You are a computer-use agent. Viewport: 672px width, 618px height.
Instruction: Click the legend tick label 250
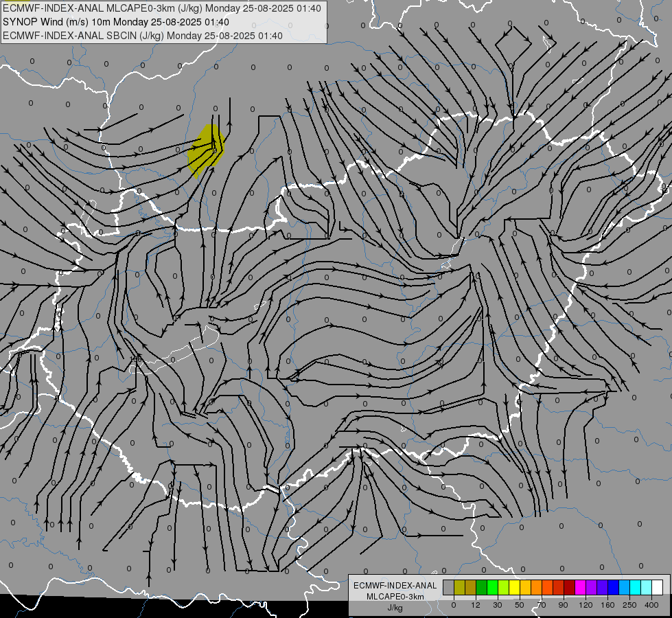pyautogui.click(x=629, y=605)
